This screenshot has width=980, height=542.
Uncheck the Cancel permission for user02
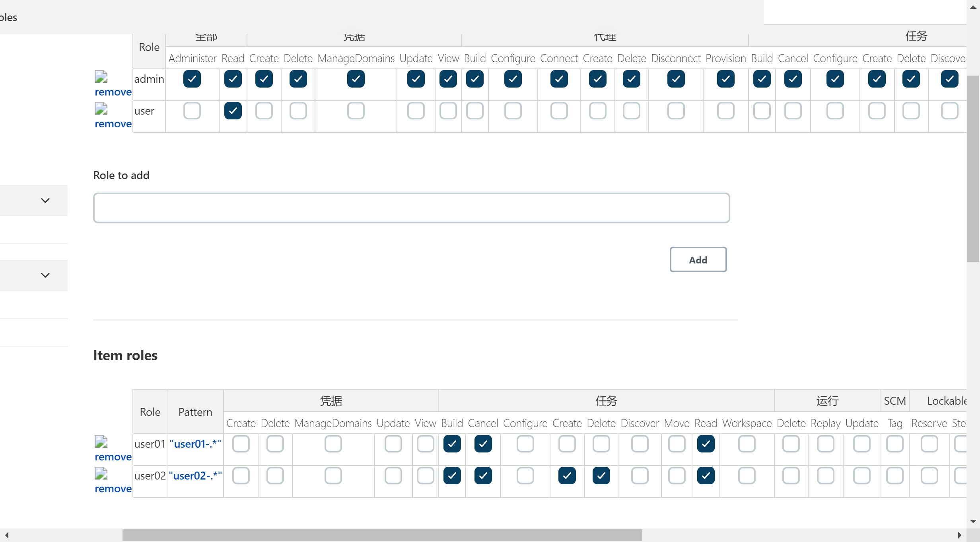tap(483, 476)
